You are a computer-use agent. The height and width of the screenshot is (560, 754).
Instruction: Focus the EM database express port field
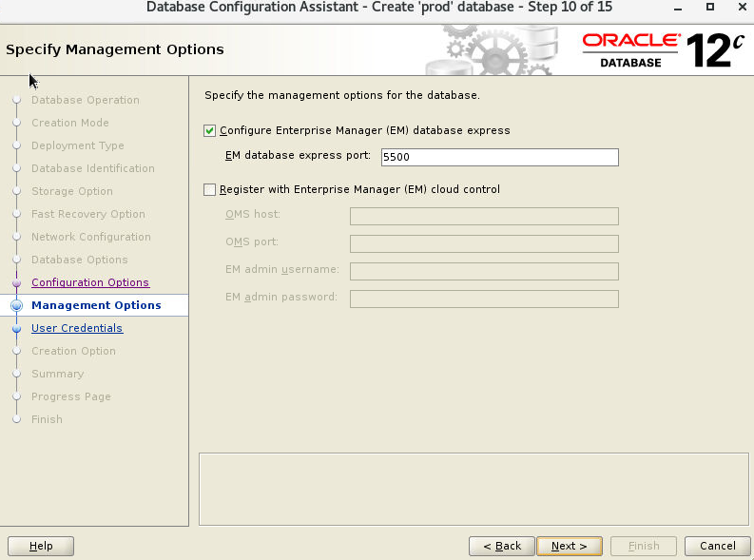pyautogui.click(x=499, y=157)
